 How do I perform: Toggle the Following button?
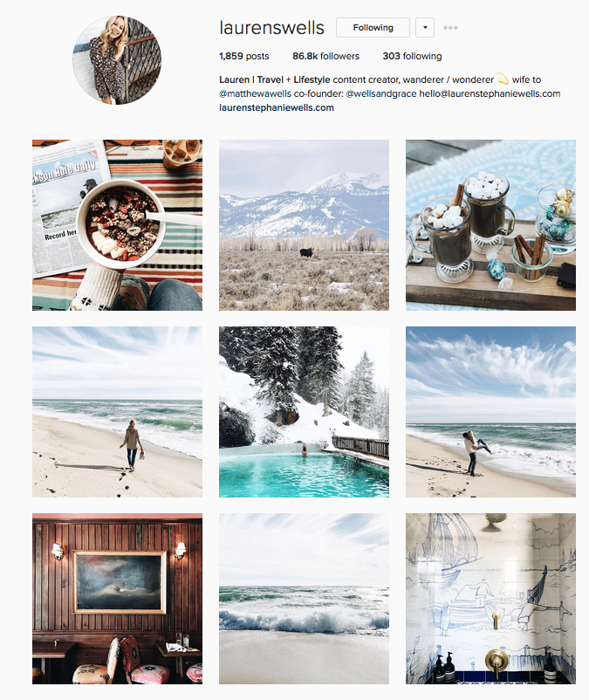coord(373,28)
